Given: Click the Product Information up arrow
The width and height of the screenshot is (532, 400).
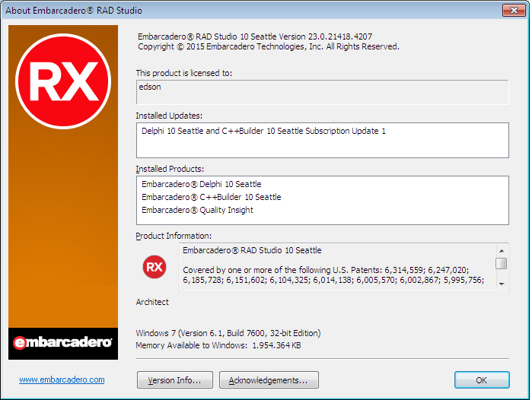Looking at the screenshot, I should [502, 251].
